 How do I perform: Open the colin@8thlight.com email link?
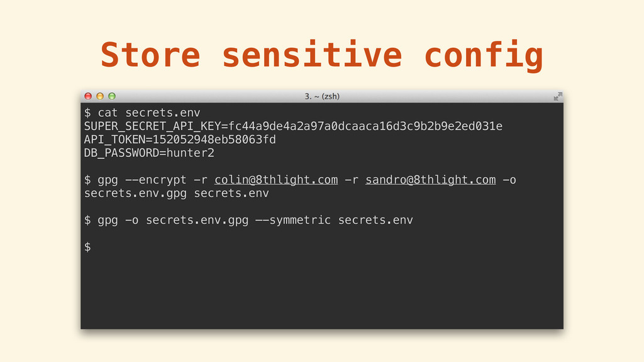pos(276,180)
